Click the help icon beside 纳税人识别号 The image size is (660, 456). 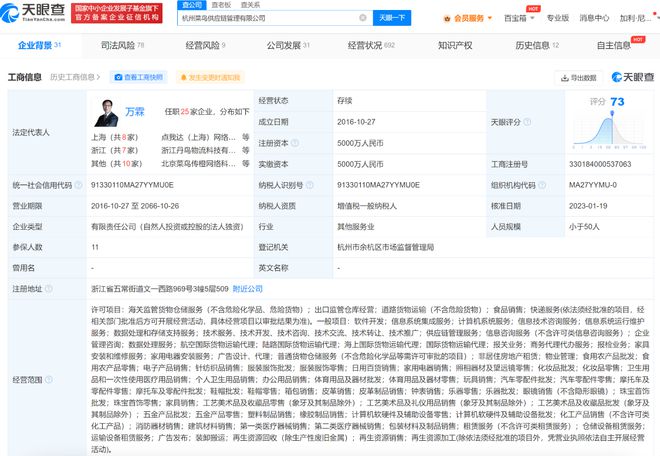[x=309, y=185]
